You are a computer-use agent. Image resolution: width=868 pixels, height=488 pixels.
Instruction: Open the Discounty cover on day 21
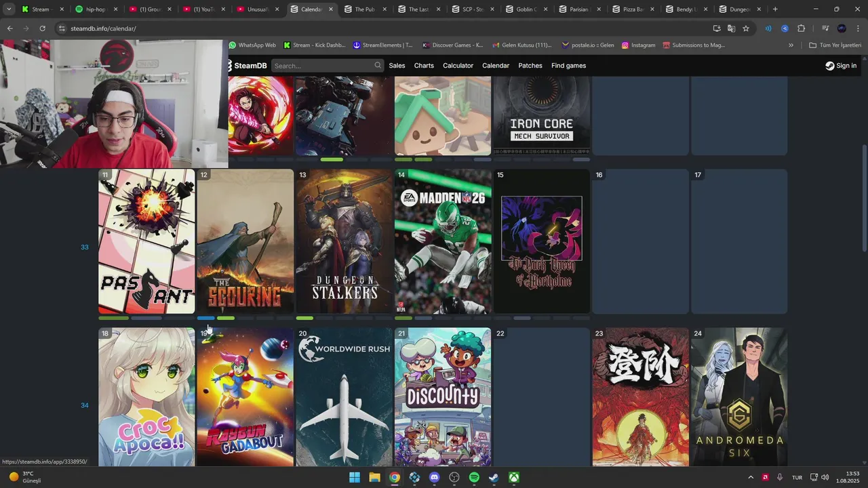coord(443,397)
